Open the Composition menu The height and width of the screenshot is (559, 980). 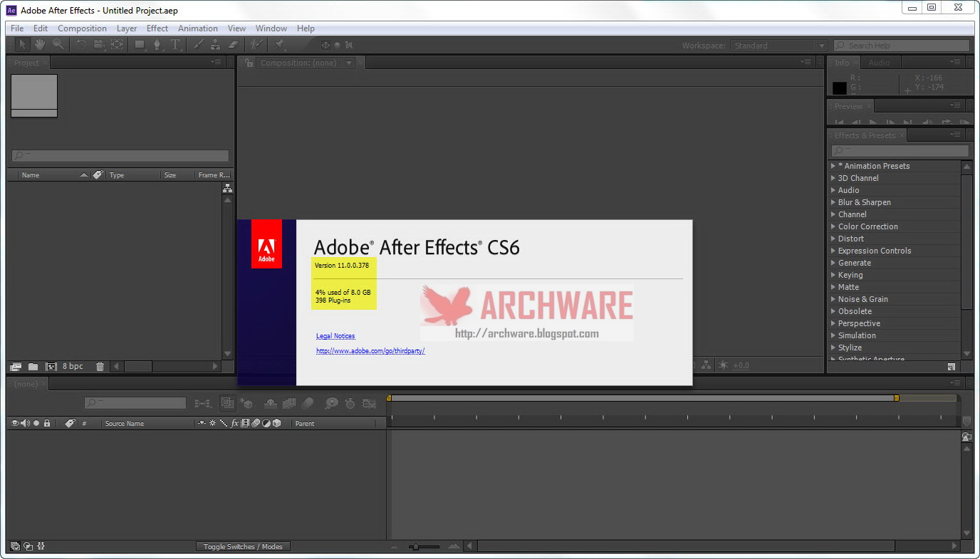tap(82, 28)
